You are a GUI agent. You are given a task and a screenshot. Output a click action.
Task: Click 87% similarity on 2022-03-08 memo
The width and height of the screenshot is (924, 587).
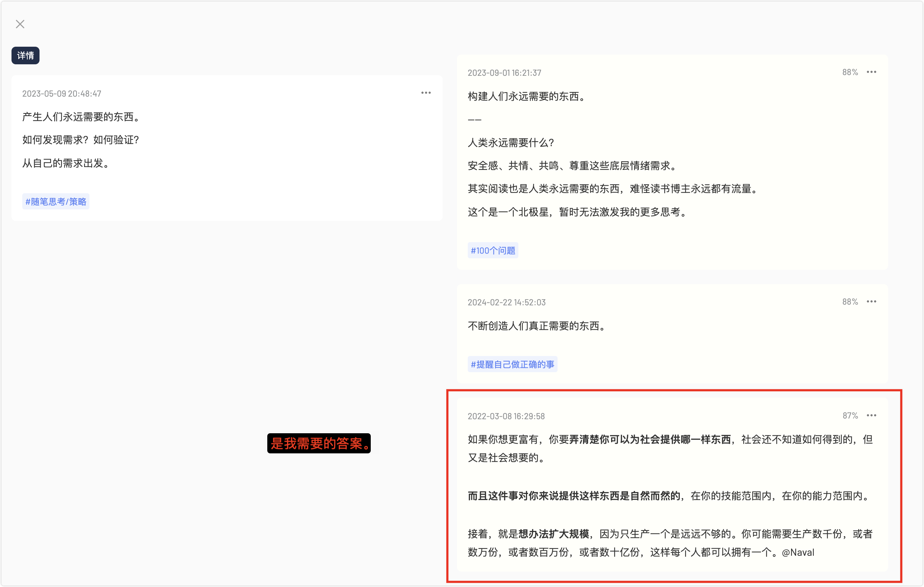pos(850,416)
